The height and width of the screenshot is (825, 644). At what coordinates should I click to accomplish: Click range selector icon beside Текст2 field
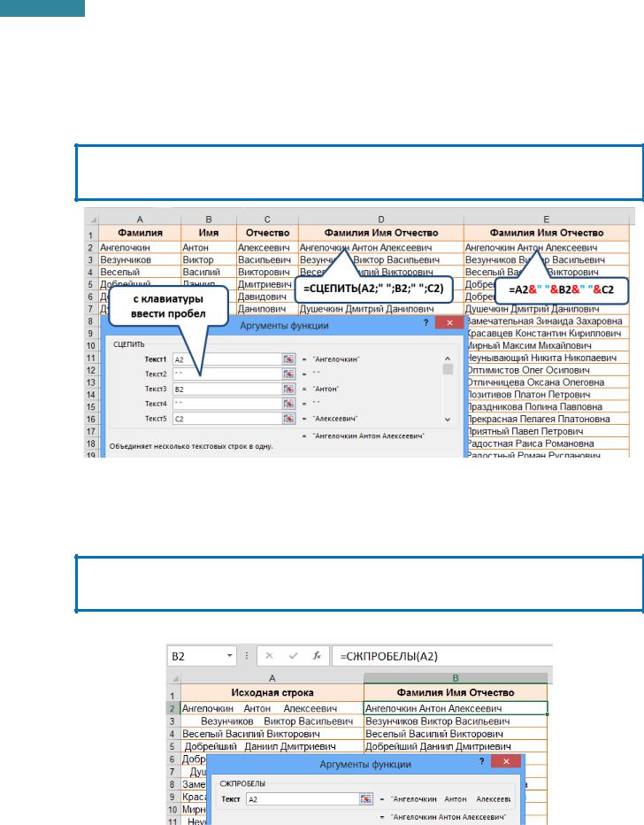[288, 374]
